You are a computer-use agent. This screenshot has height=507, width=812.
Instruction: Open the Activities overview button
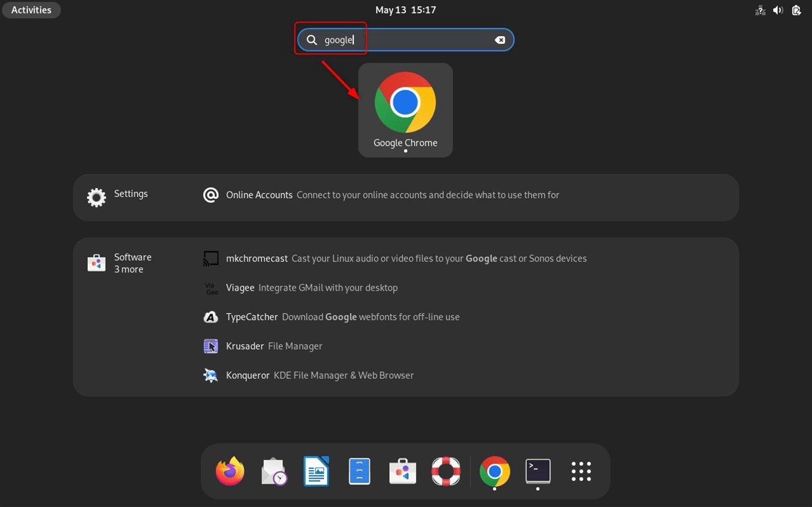31,10
